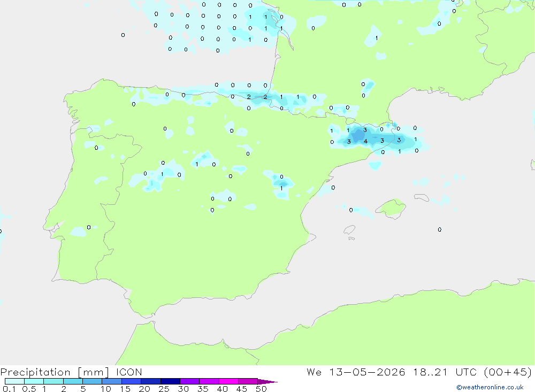Pick the legend swatch between 5 and 10
Screen dimensions: 535x392
point(93,381)
